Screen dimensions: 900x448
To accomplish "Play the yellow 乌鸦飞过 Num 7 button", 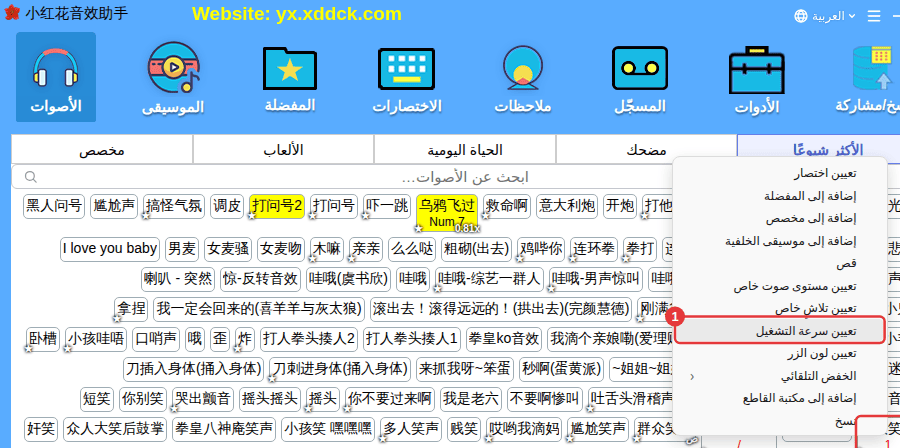I will click(447, 212).
